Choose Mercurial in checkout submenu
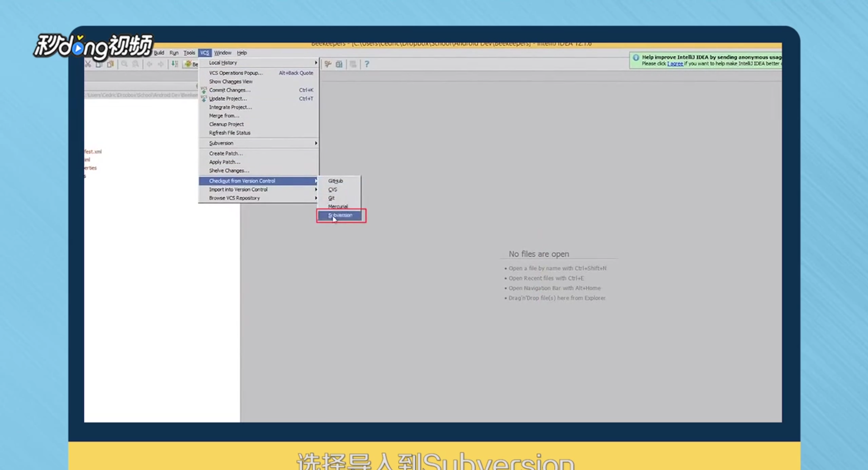868x470 pixels. click(340, 206)
